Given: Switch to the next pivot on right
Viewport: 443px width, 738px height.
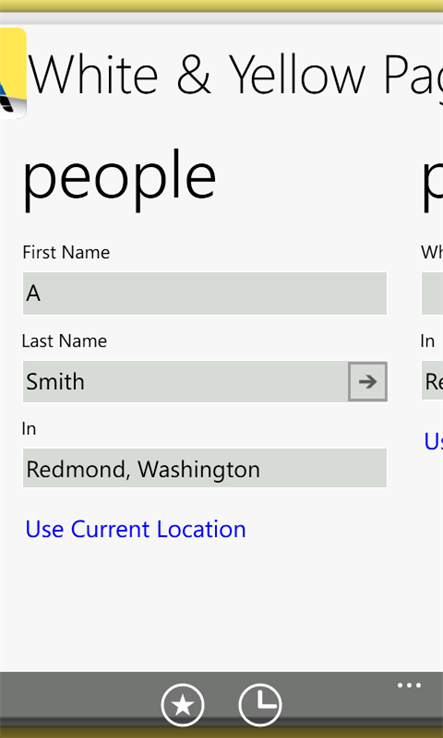Looking at the screenshot, I should tap(432, 177).
